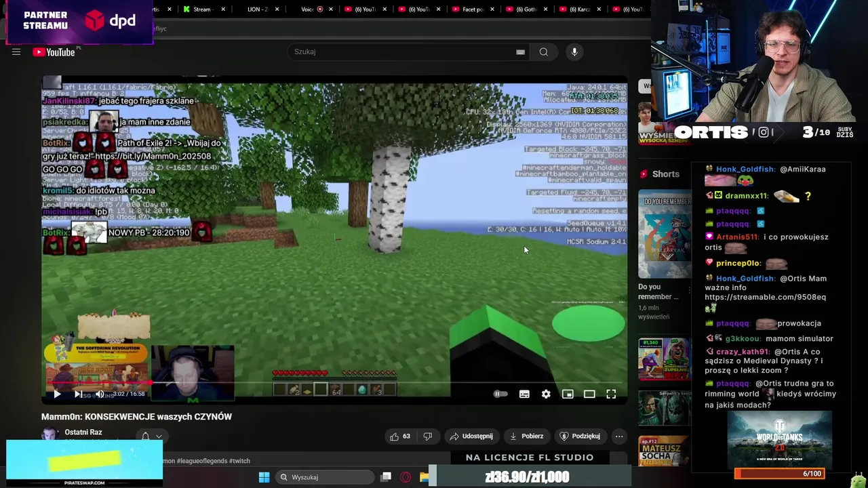The width and height of the screenshot is (868, 488).
Task: Open the MATEUSZ SOCHA recommended video thumbnail
Action: tap(665, 451)
